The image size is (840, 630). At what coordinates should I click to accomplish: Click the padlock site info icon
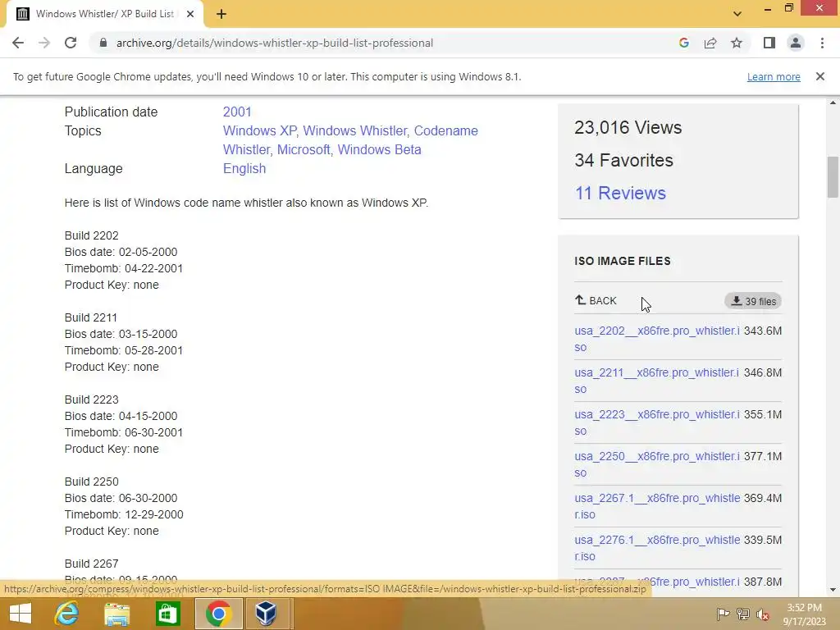(103, 43)
